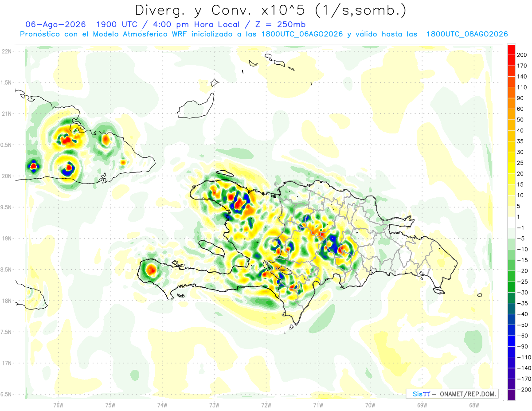Click the white colorbar swatch between 1 and -1

(511, 222)
